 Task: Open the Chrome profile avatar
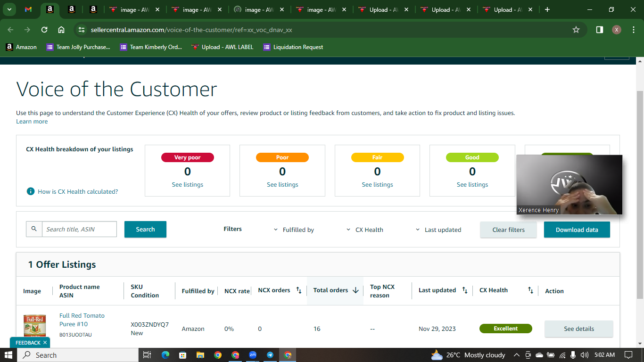[616, 30]
